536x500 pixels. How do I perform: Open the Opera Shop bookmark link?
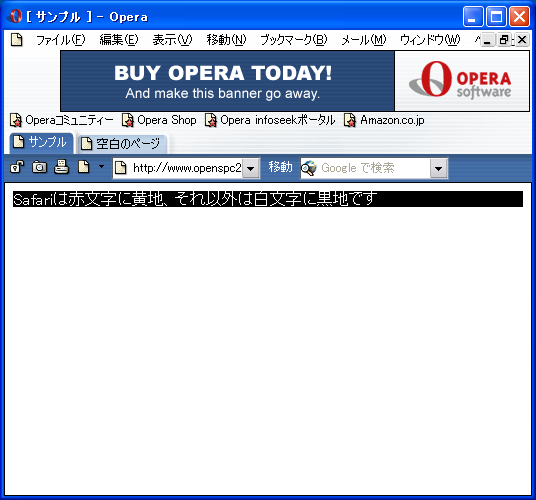(x=159, y=120)
